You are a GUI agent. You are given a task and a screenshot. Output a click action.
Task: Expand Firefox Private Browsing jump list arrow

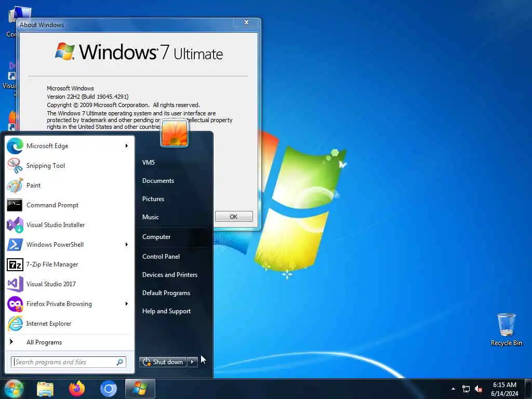pyautogui.click(x=127, y=303)
